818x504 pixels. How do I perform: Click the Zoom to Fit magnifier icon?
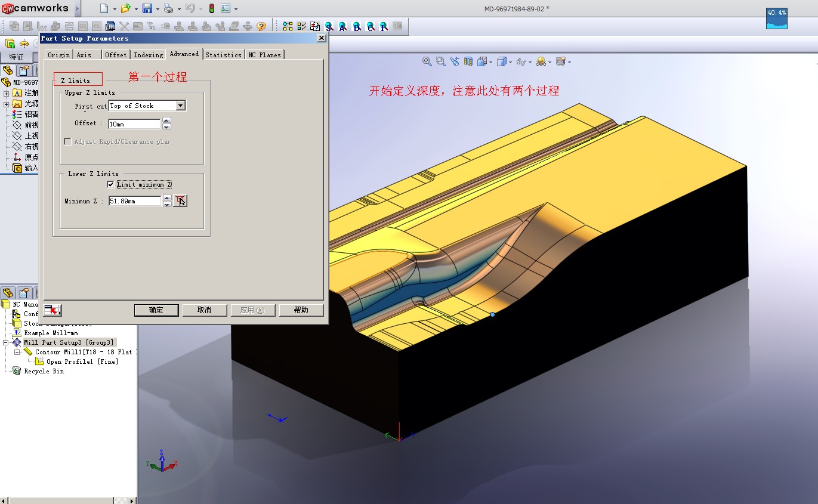click(427, 61)
